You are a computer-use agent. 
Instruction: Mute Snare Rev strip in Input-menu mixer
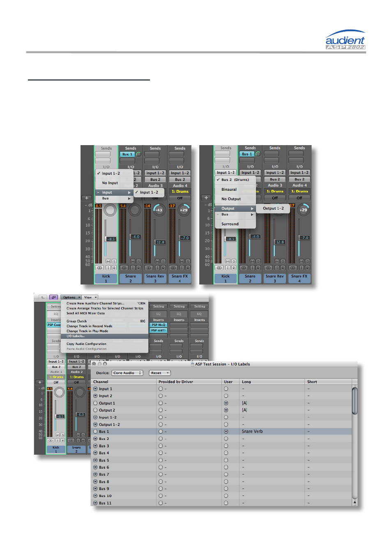157,261
